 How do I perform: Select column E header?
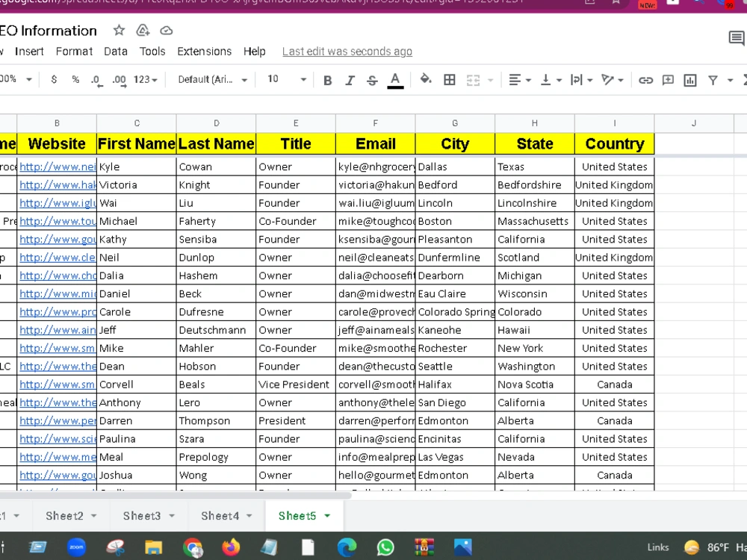296,123
